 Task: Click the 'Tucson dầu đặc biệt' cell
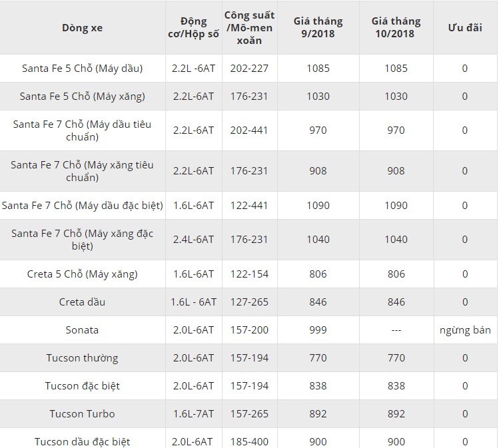coord(82,441)
